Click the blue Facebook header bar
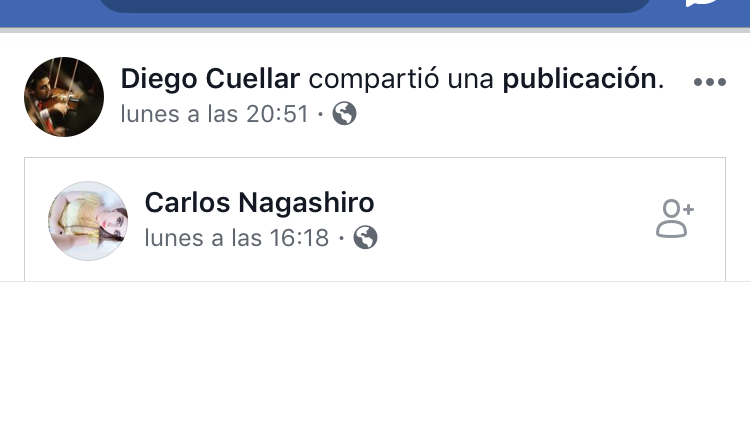Screen dimensions: 750x421 pyautogui.click(x=375, y=14)
